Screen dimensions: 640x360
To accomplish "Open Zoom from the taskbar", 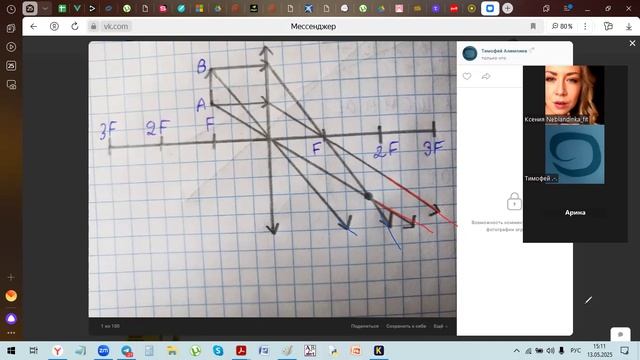I will click(x=103, y=351).
